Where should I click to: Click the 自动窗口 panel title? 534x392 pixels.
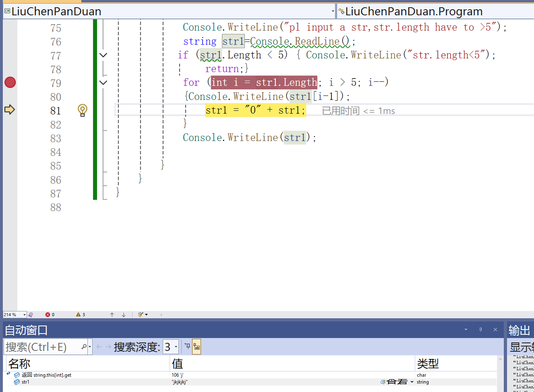26,330
